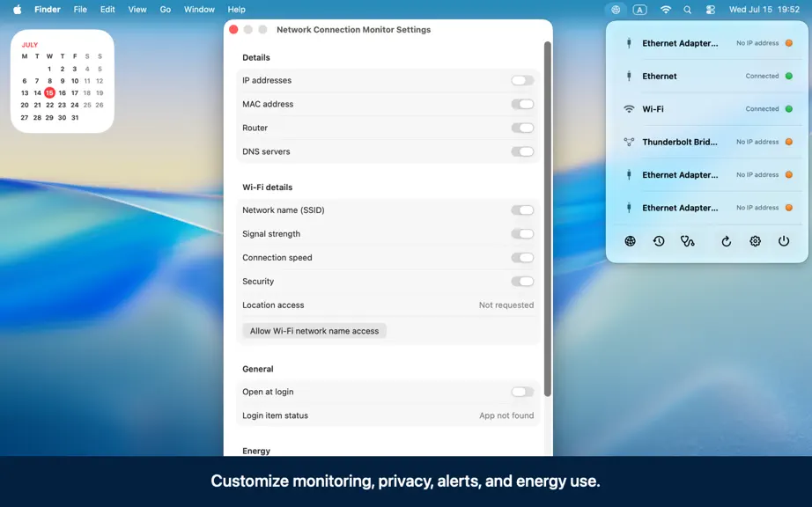Click the App not found status text

(x=506, y=415)
